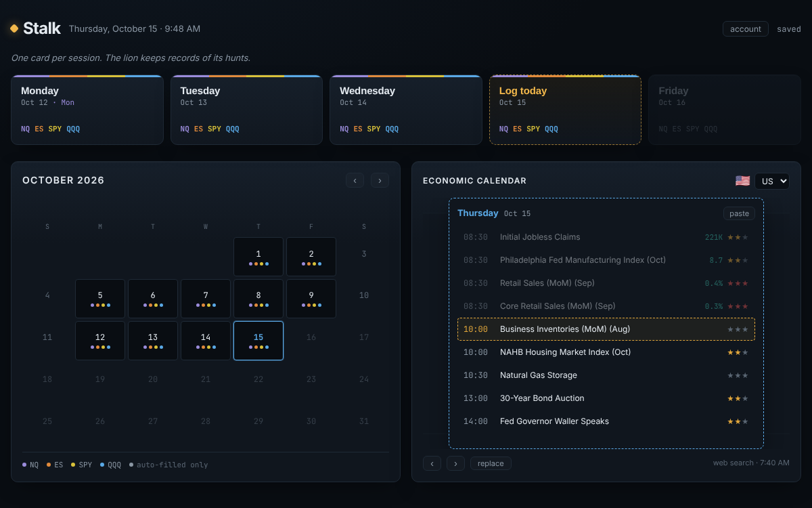Viewport: 812px width, 508px height.
Task: Open the Tuesday Oct 13 session card
Action: (x=246, y=110)
